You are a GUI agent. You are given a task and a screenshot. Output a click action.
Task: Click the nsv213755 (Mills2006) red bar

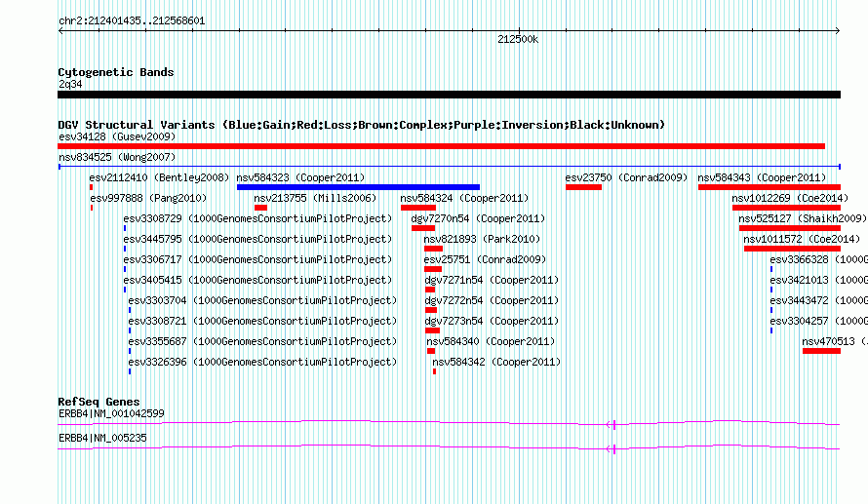(260, 208)
